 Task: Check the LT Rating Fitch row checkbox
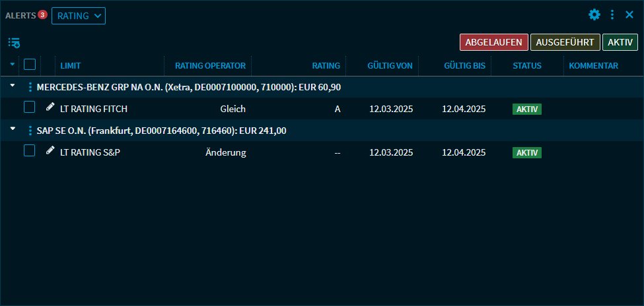coord(30,107)
